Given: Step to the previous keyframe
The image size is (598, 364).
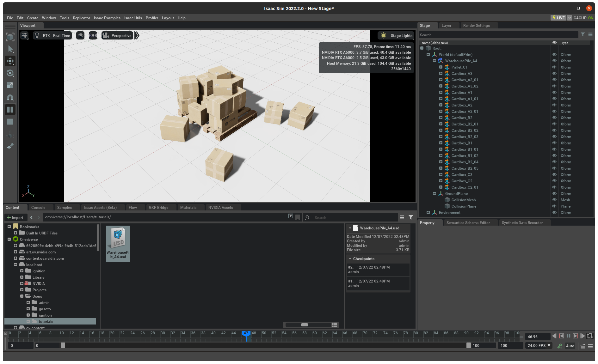Looking at the screenshot, I should tap(562, 336).
